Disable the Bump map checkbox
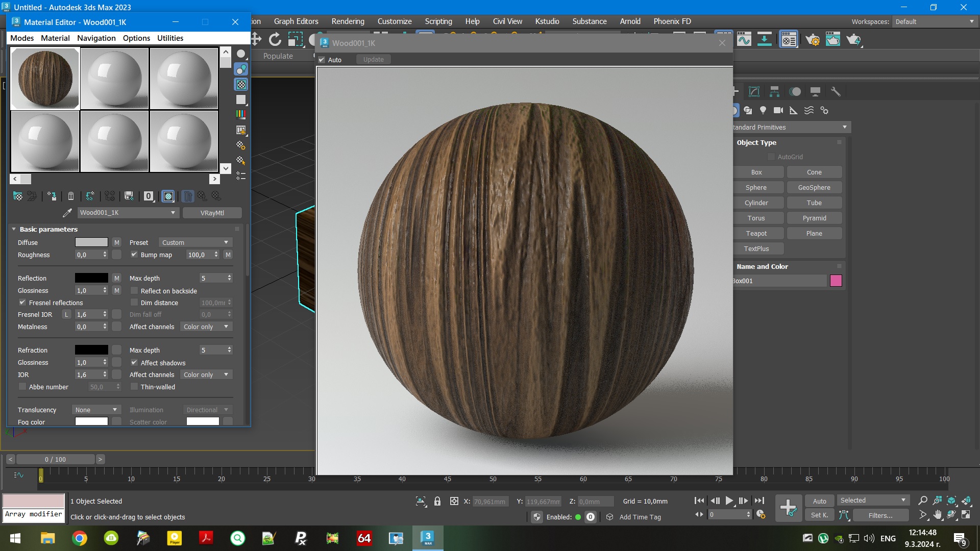 [135, 255]
